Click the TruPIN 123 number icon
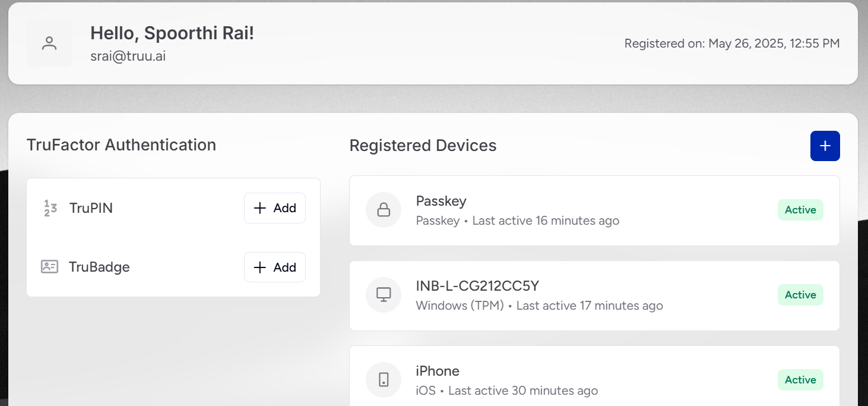 click(50, 208)
